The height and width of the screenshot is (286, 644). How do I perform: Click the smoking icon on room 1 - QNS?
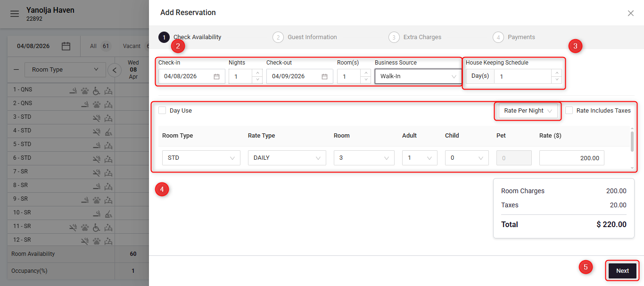73,90
